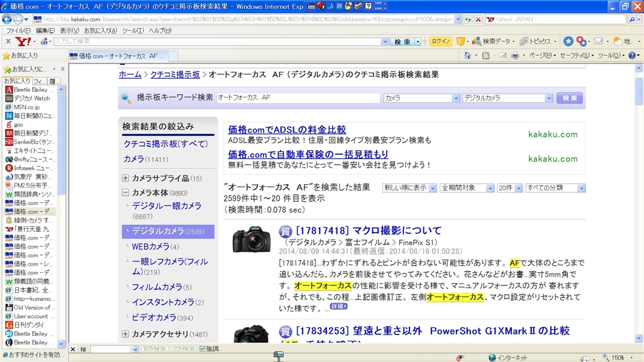Close the find bar with its X
Screen dimensions: 644x362
73,349
